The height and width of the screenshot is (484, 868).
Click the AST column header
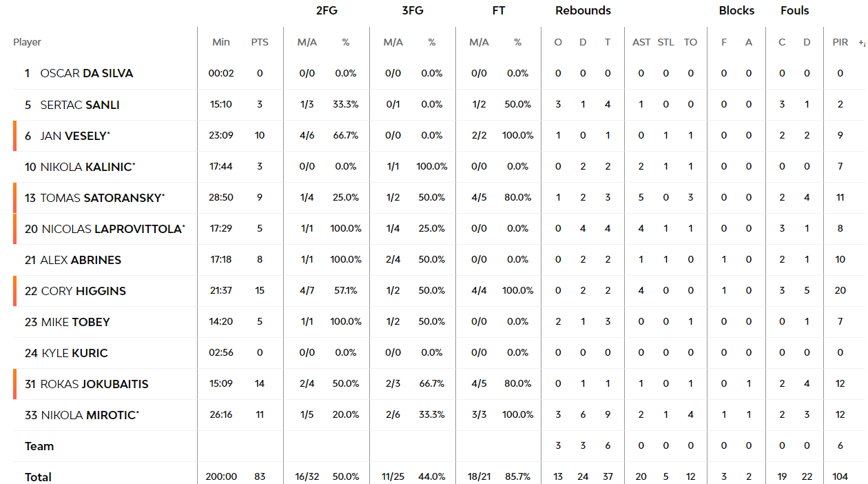(x=641, y=42)
